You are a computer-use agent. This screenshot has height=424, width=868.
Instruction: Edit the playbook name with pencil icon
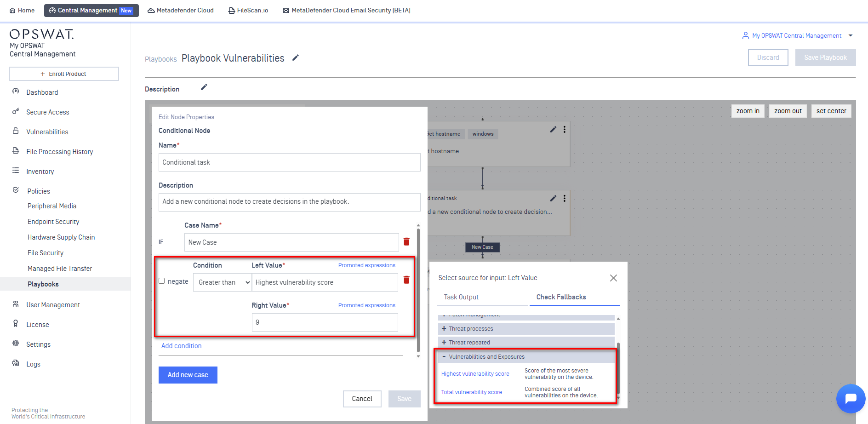point(296,57)
